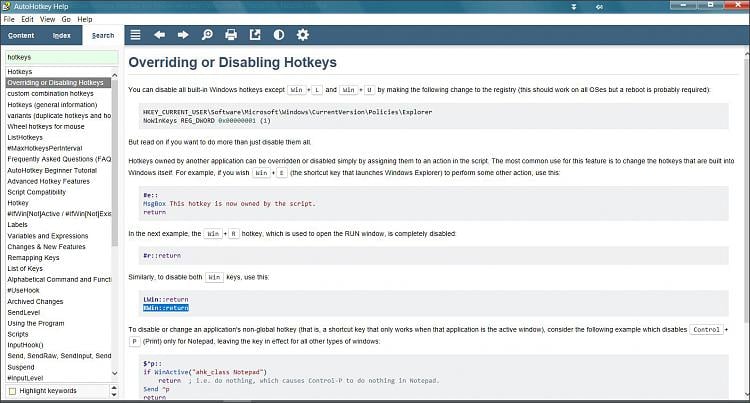Open the View menu

click(47, 19)
